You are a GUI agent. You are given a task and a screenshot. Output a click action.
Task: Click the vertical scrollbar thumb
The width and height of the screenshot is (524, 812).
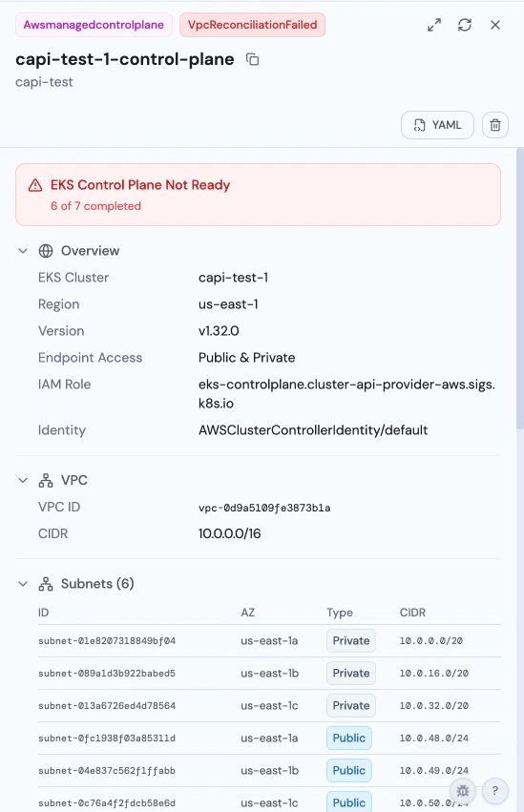tap(520, 289)
